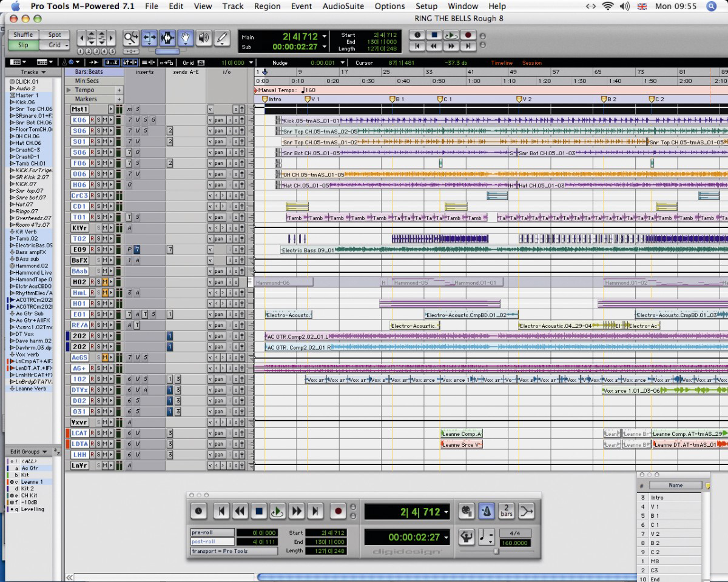Viewport: 728px width, 582px height.
Task: Click the MIDI Merge button in Transport
Action: point(527,511)
